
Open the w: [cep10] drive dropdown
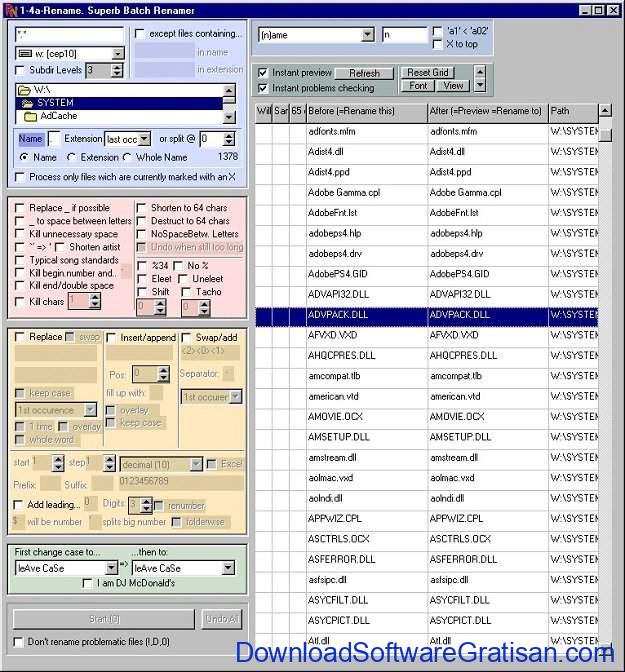[118, 54]
